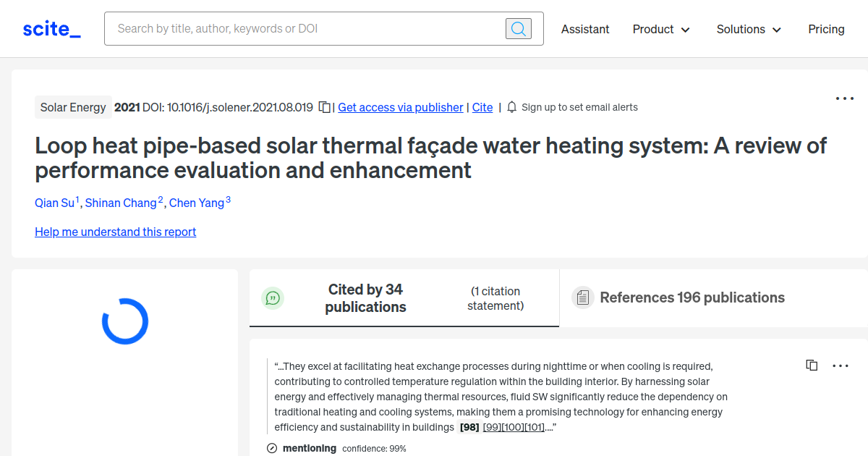The height and width of the screenshot is (456, 868).
Task: Click author Shinan Chang's profile link
Action: tap(122, 203)
